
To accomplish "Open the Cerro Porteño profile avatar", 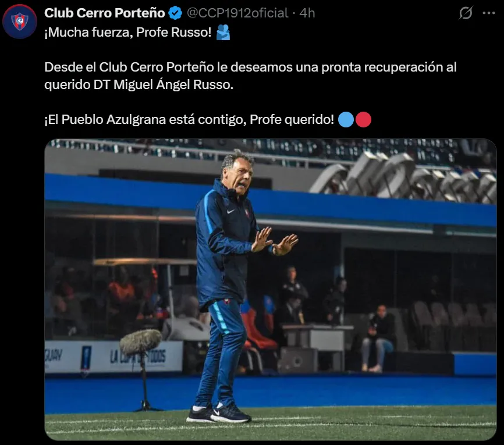I will coord(20,21).
